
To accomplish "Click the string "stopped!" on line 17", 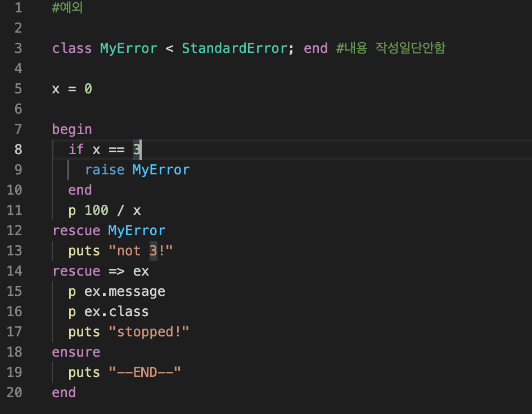I will (x=149, y=332).
